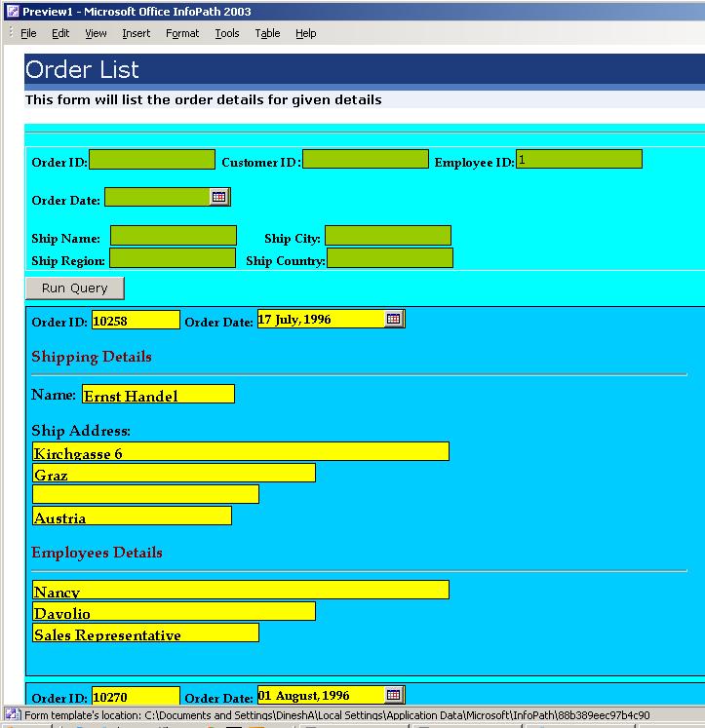Click the Ship Address: label
Image resolution: width=705 pixels, height=728 pixels.
coord(81,431)
